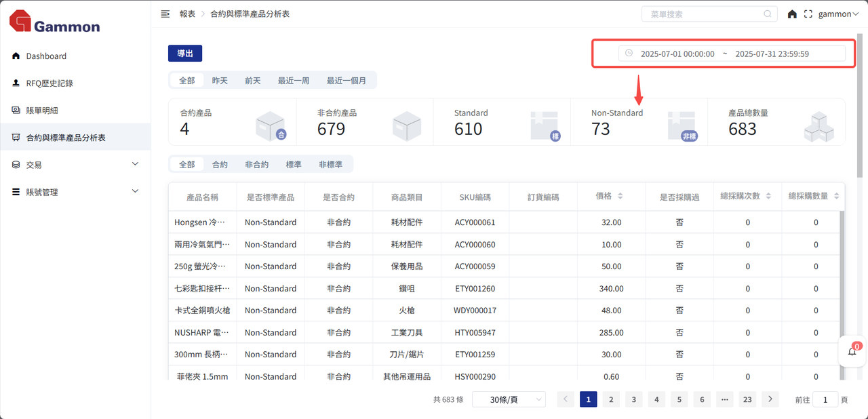Select the 最近一週 date filter
This screenshot has height=419, width=868.
(294, 81)
